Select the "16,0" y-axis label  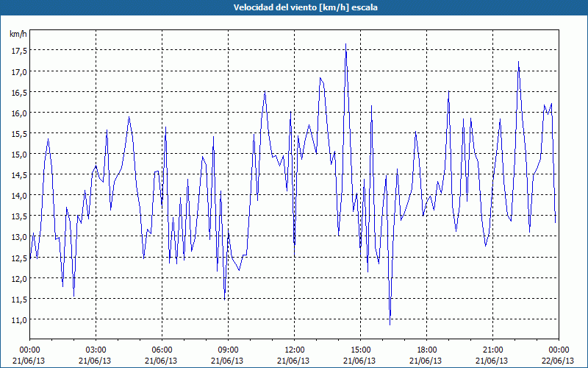coord(18,113)
